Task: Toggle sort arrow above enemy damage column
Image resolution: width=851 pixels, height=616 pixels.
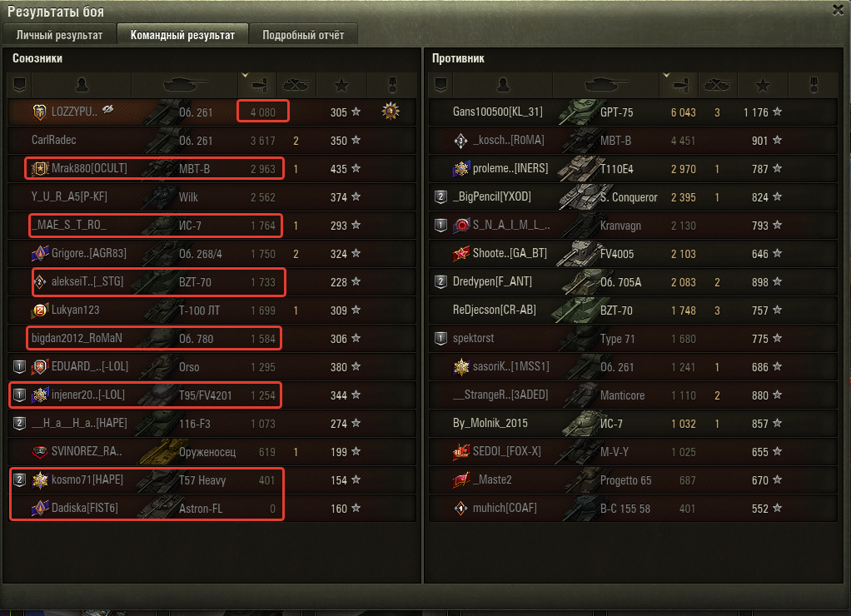Action: click(x=666, y=76)
